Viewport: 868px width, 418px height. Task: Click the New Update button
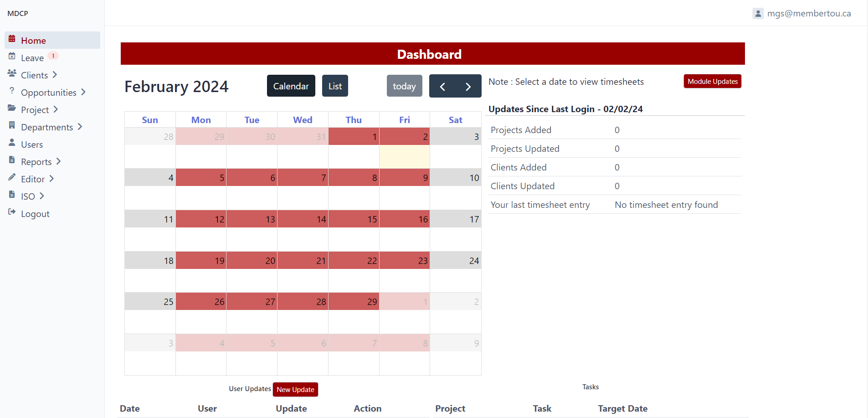click(295, 390)
